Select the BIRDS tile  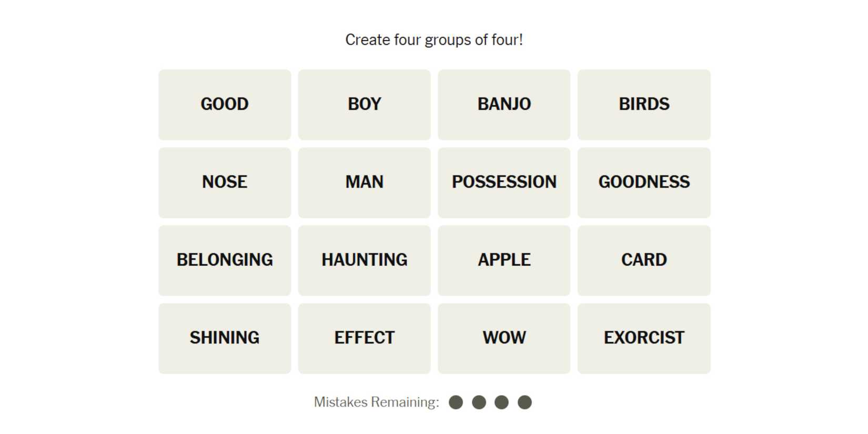[x=644, y=104]
